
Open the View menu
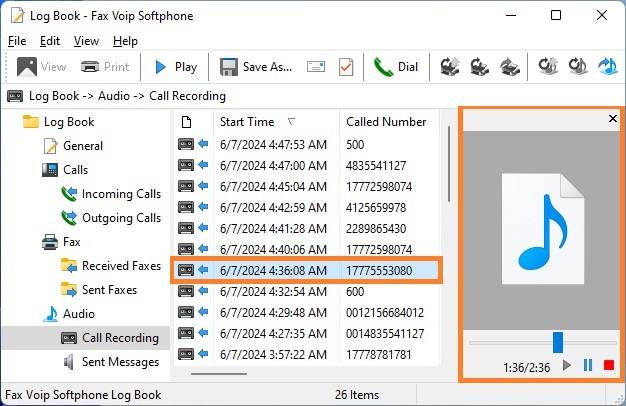point(86,41)
